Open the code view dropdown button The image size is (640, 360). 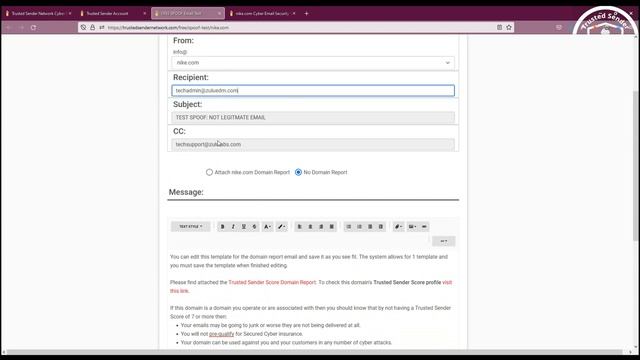pos(444,241)
